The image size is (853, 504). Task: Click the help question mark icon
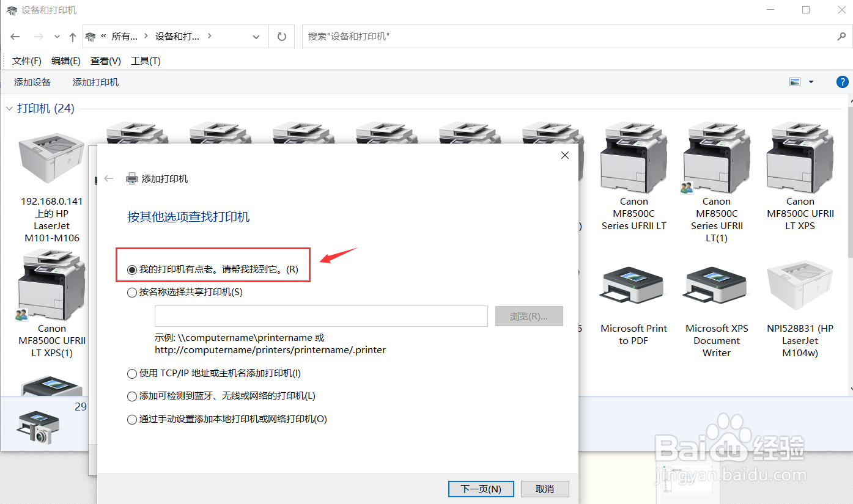[x=842, y=82]
